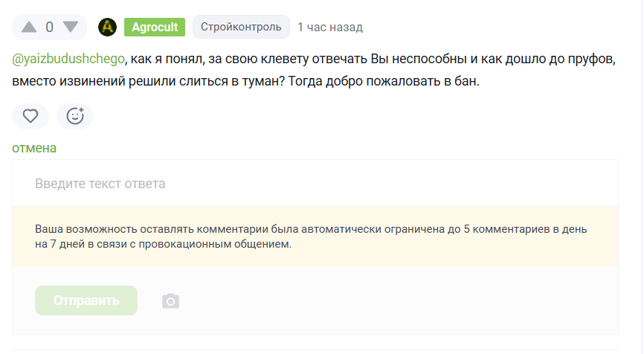Click the Agrocult round avatar

107,28
